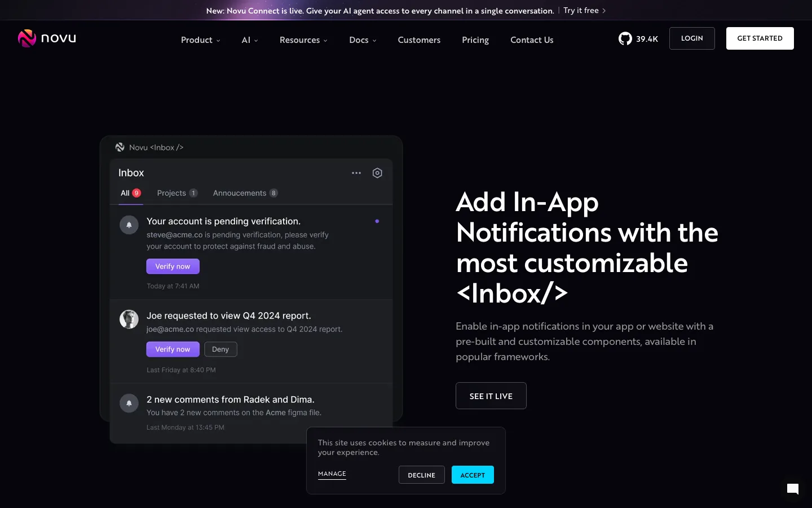Select the All tab in Inbox
Image resolution: width=812 pixels, height=508 pixels.
(x=130, y=193)
